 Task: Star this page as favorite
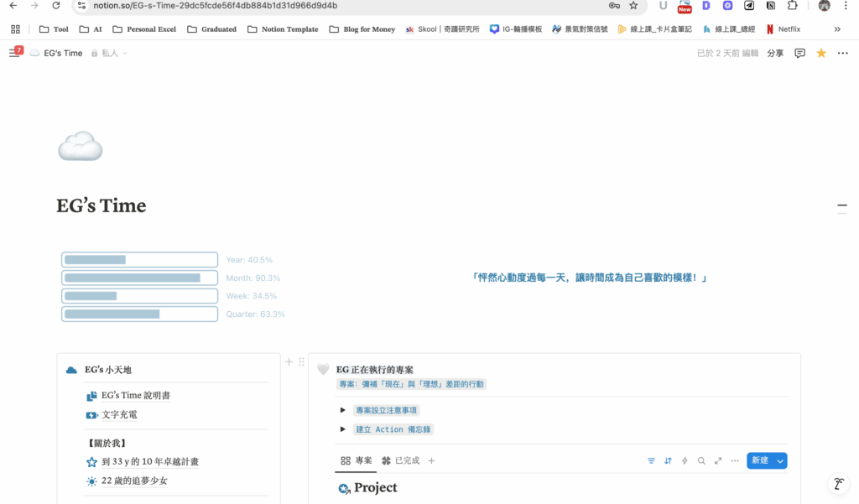coord(821,53)
